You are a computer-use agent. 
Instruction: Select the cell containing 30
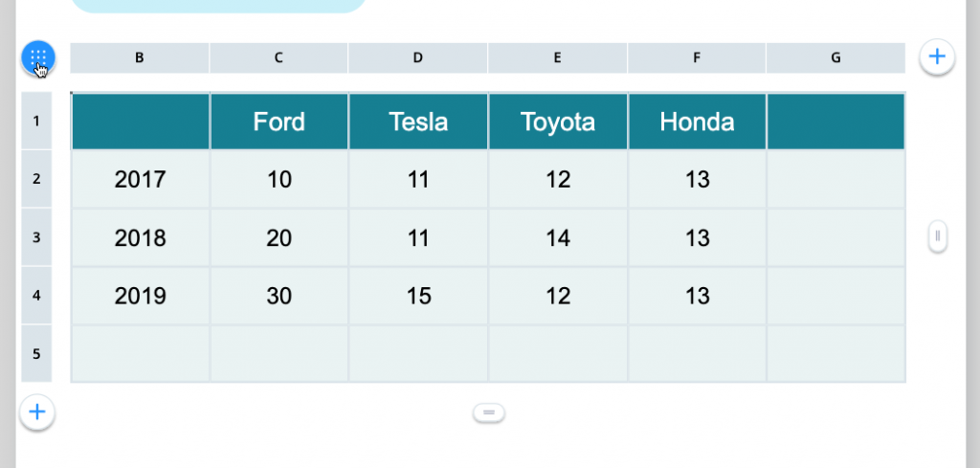coord(278,297)
